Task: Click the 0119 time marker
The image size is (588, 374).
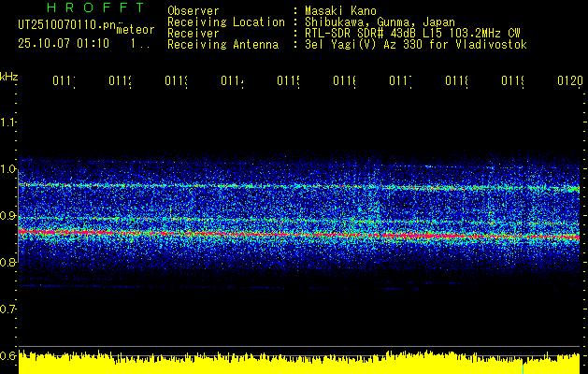Action: click(x=513, y=81)
